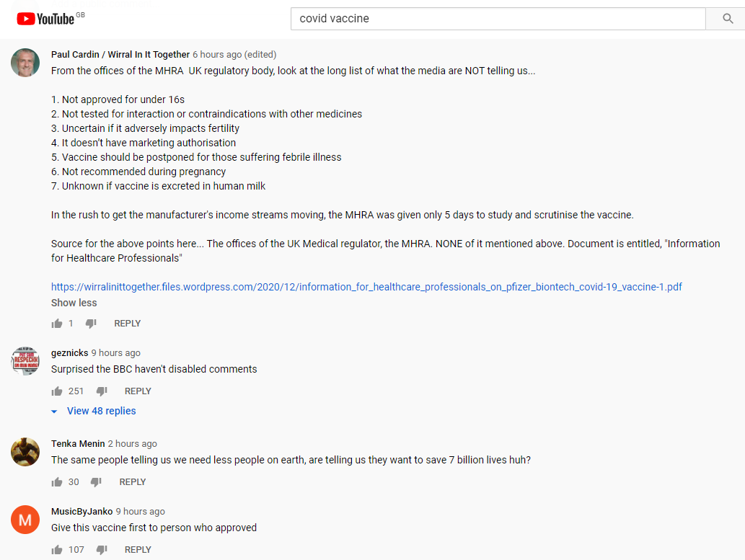Viewport: 745px width, 560px height.
Task: Thumbs up Tenka Menin's comment
Action: tap(57, 482)
